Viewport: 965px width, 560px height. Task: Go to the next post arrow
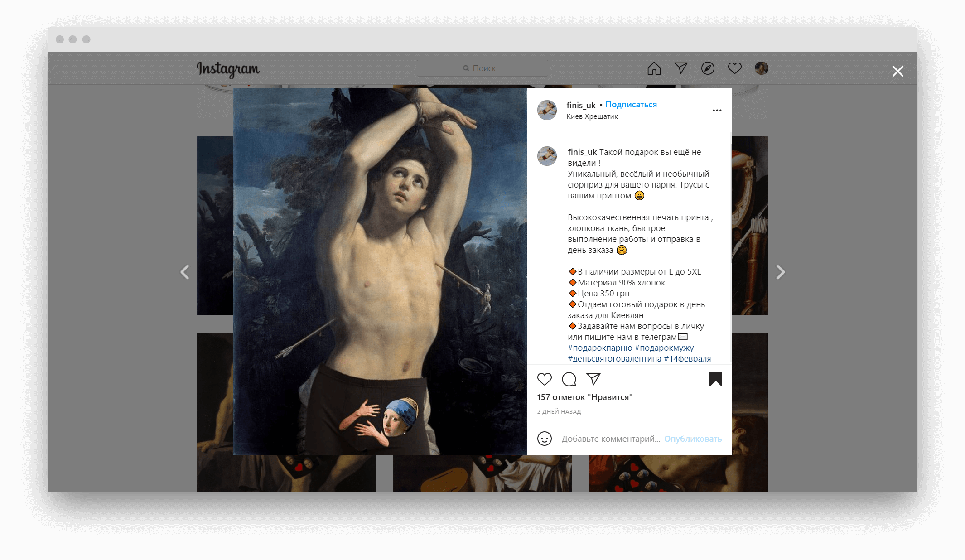click(x=780, y=272)
